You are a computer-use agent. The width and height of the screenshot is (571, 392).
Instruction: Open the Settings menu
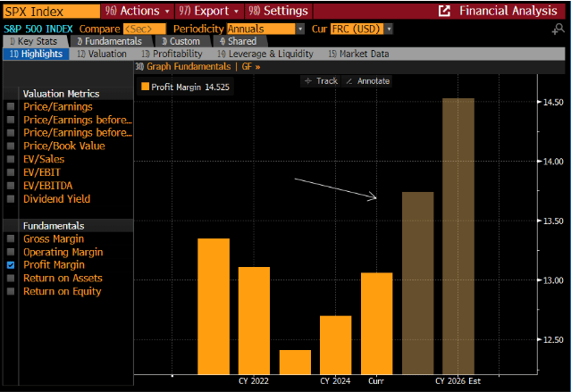click(x=279, y=11)
